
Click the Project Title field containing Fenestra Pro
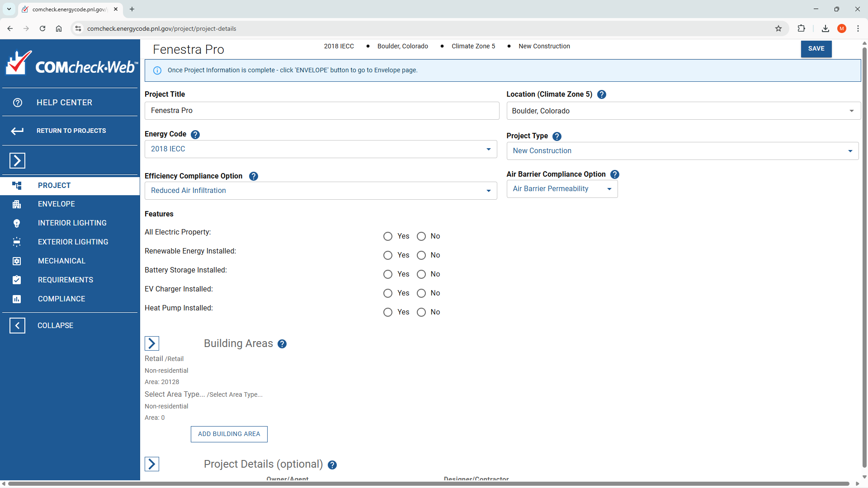click(x=322, y=111)
